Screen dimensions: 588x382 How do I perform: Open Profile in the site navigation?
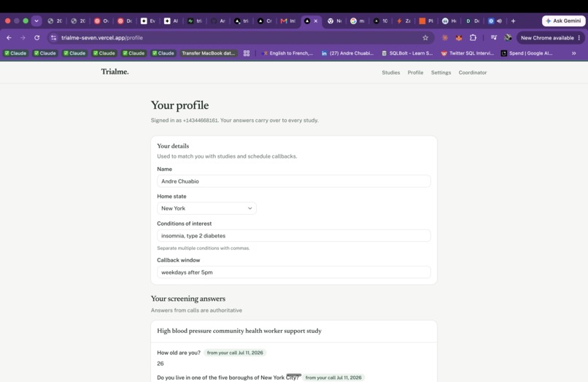pyautogui.click(x=416, y=72)
